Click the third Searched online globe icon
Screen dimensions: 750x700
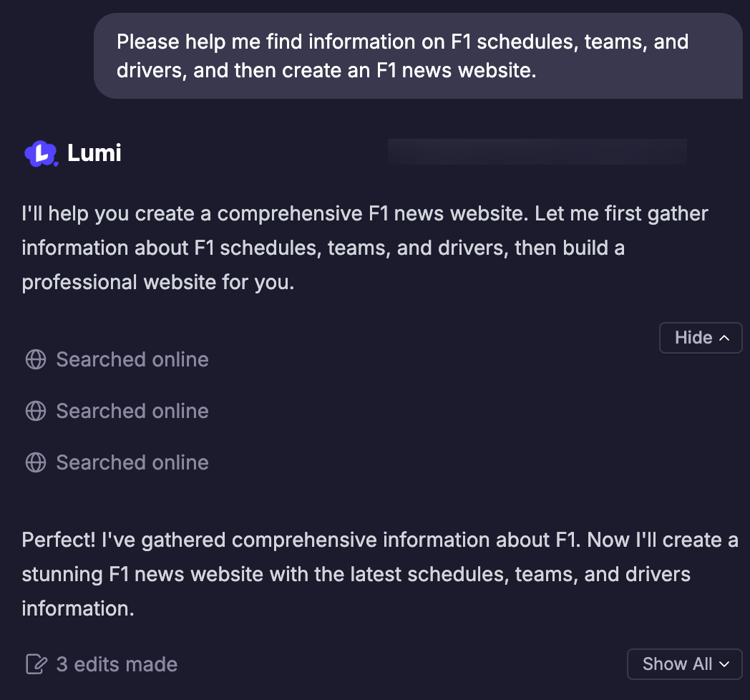click(x=35, y=462)
